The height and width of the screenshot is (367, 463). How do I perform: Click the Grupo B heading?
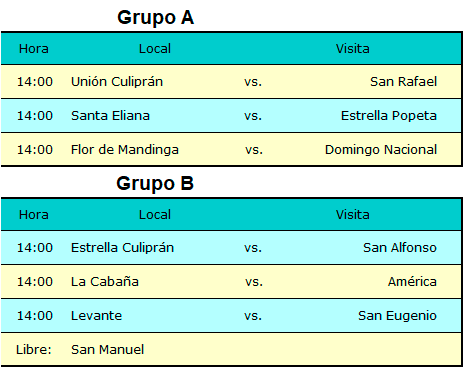coord(155,183)
